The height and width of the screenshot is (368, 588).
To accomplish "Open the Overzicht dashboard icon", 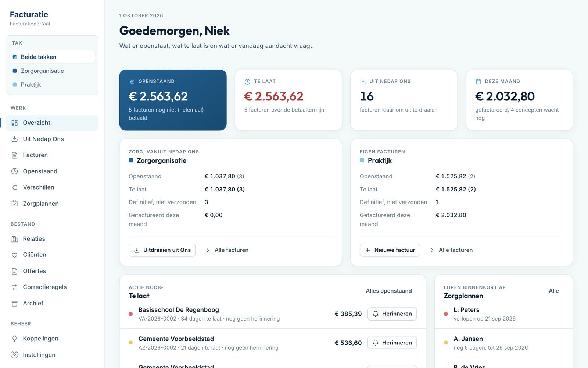I will 15,123.
